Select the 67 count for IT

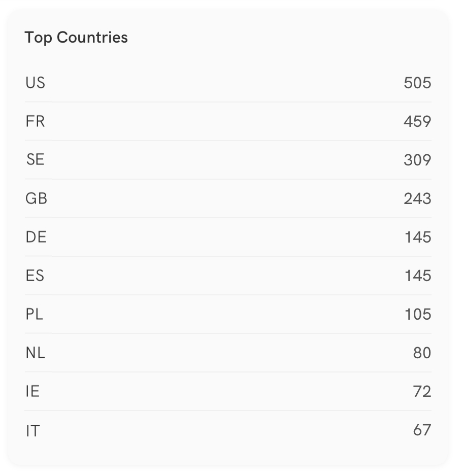pyautogui.click(x=422, y=430)
